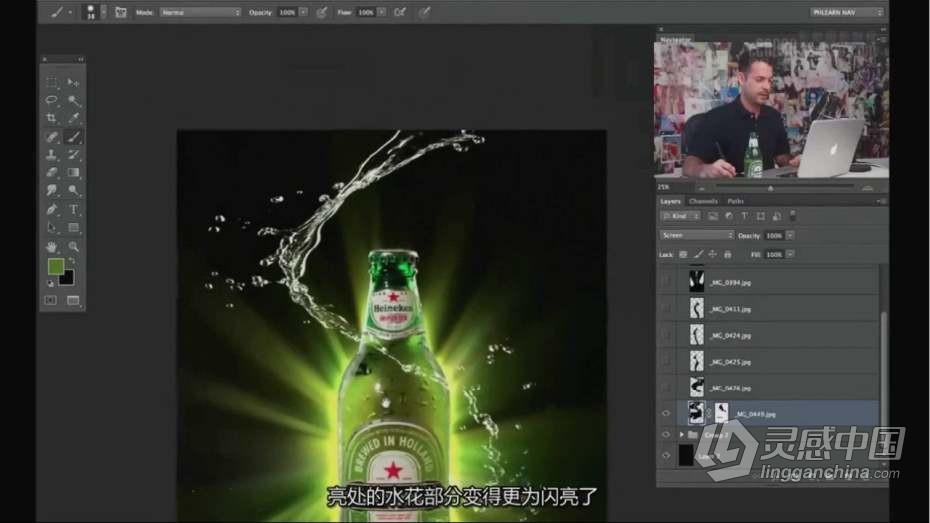Filter layers by pixel layers icon
Image resolution: width=930 pixels, height=523 pixels.
(x=713, y=216)
